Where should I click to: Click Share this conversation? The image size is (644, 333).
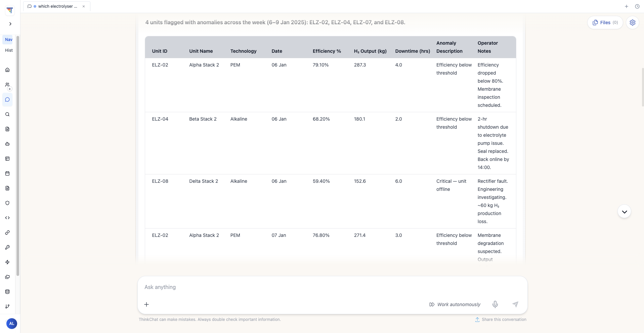pos(501,320)
